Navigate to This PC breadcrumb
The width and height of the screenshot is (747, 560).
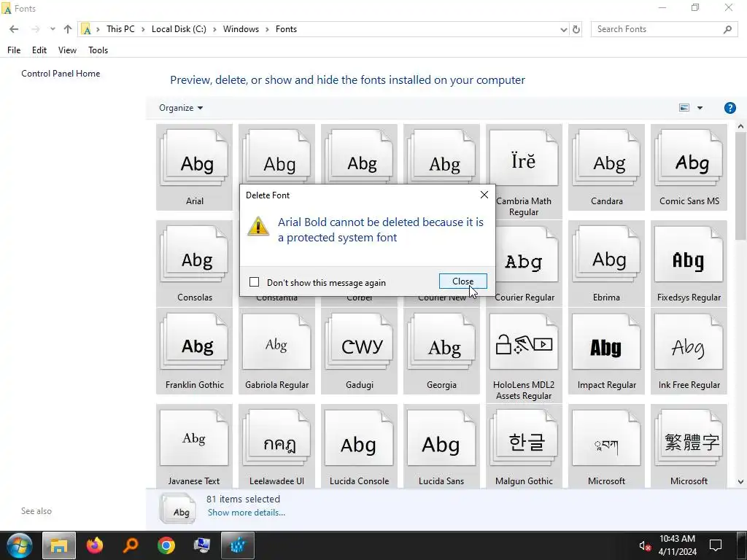coord(120,29)
